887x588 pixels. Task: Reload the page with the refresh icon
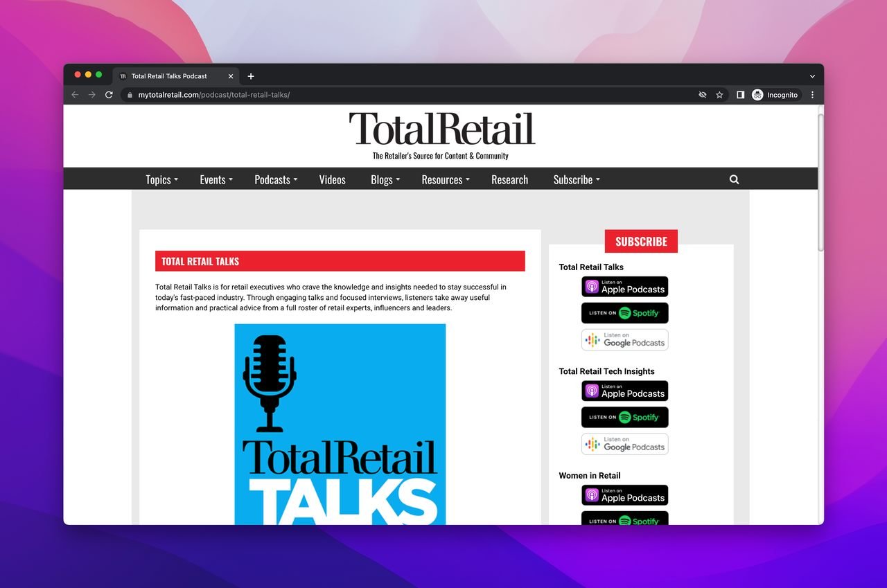[109, 95]
